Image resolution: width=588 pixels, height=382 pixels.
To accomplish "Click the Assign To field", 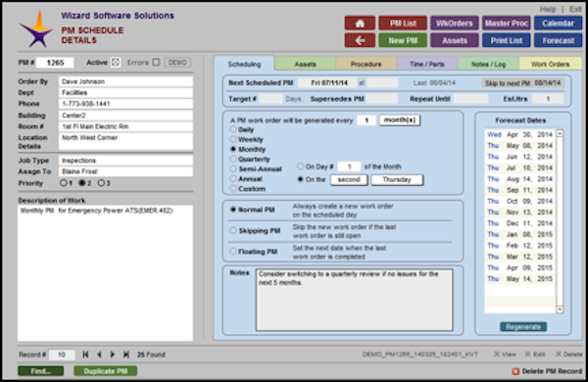I will coord(125,171).
